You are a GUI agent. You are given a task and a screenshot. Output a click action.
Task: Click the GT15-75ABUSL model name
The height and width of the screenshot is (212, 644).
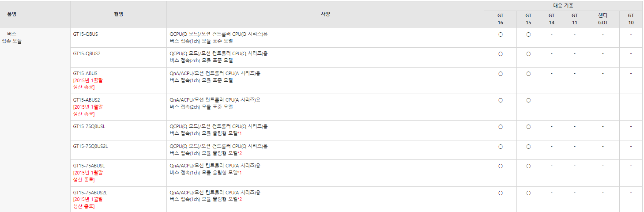point(89,166)
